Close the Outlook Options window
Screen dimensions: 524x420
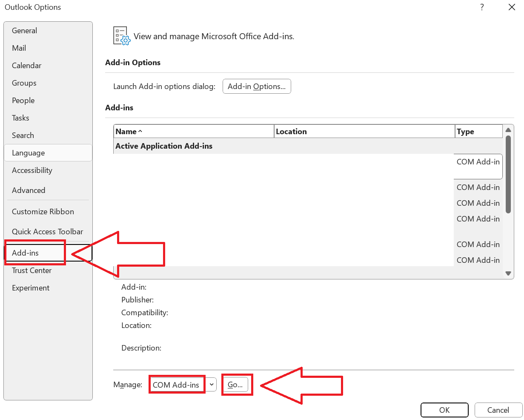tap(512, 7)
